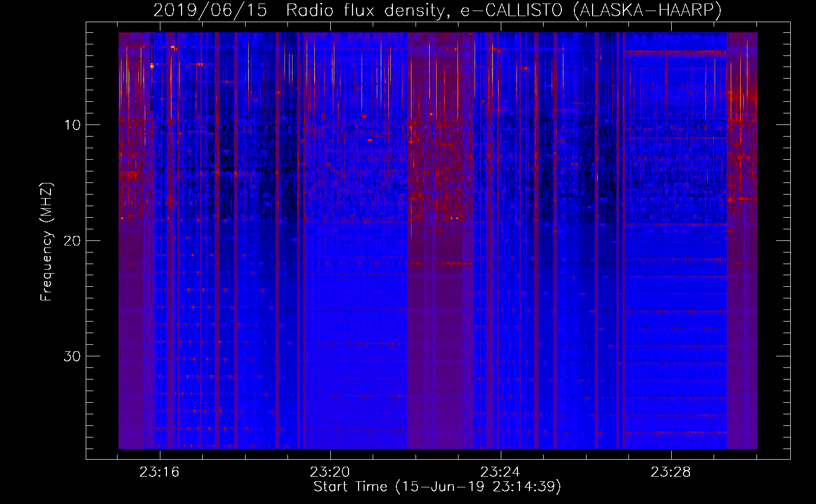Screen dimensions: 816x504
Task: Select the 'Frequency (MHZ)' y-axis label
Action: 46,242
